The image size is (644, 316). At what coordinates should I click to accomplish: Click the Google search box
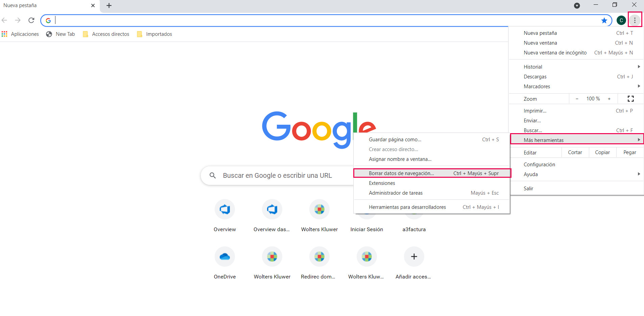coord(277,175)
